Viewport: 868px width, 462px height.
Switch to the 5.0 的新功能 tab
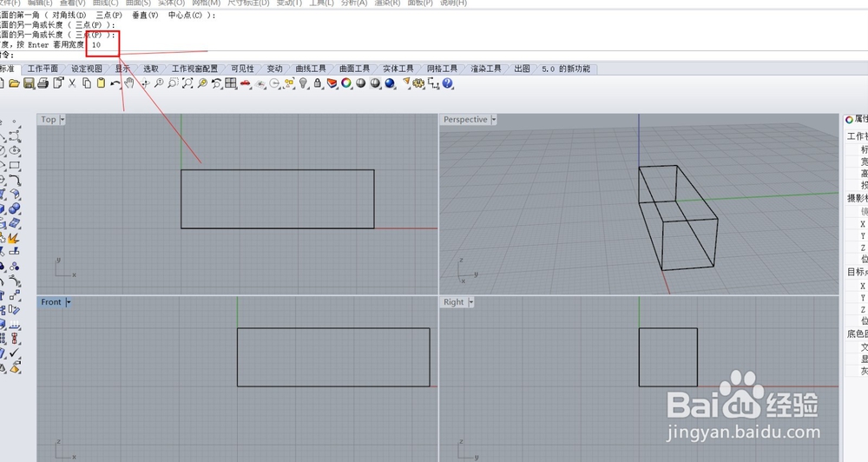tap(566, 69)
